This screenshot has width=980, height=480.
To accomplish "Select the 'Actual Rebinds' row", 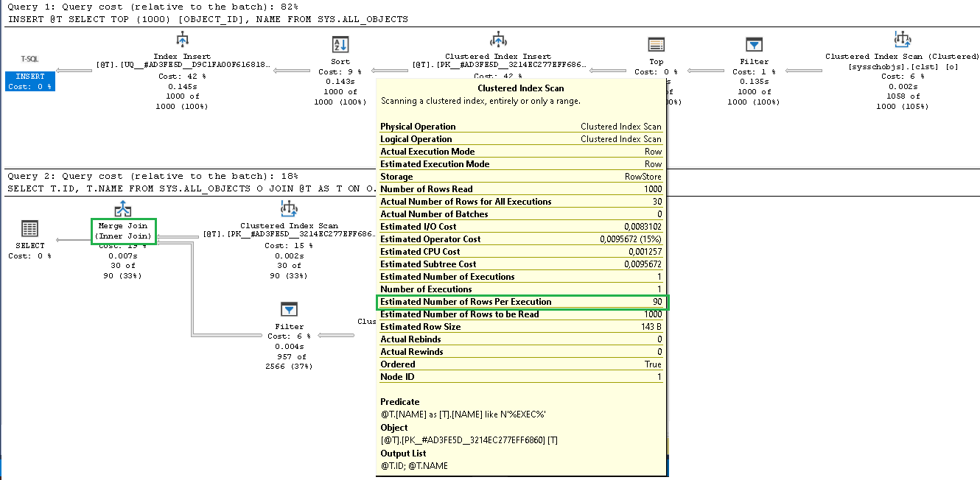I will (x=521, y=339).
